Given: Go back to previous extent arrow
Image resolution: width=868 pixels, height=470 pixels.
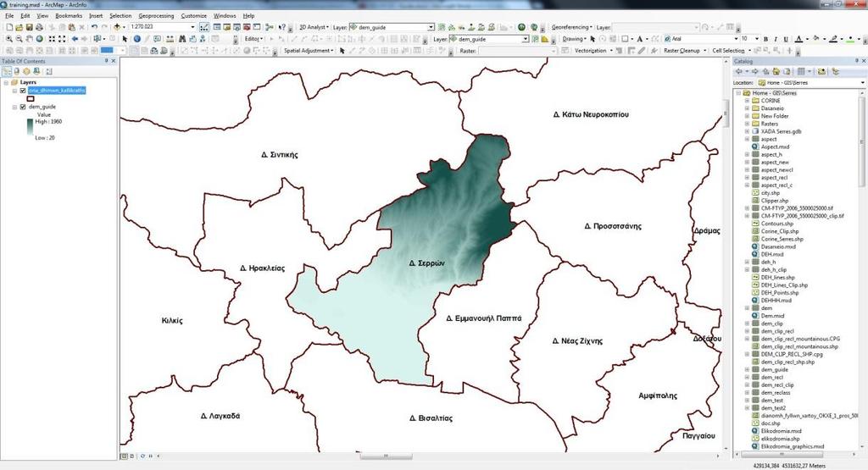Looking at the screenshot, I should pos(75,39).
